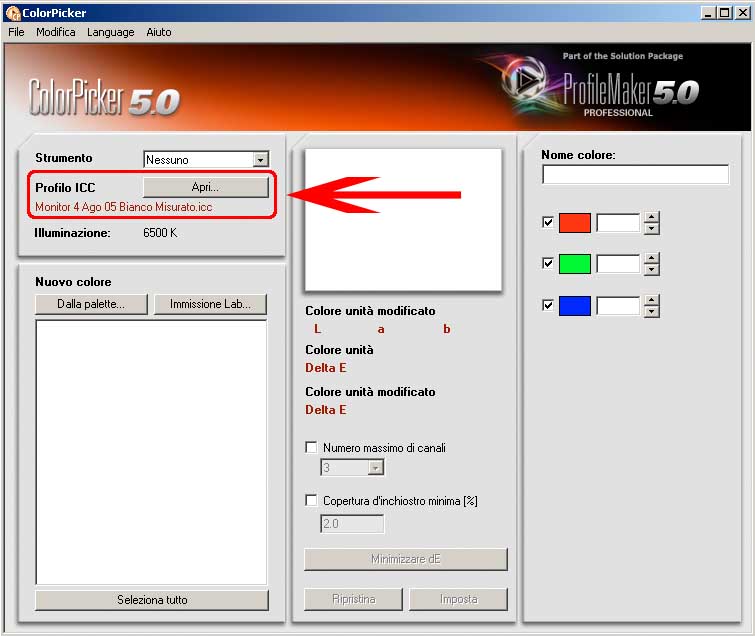Toggle the blue channel checkbox
755x636 pixels.
[x=547, y=305]
